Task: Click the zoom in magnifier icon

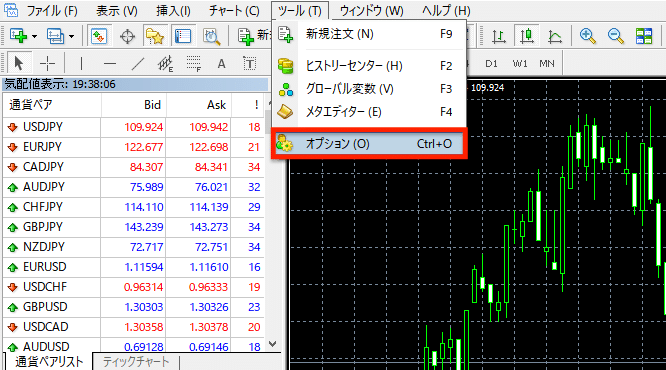Action: click(587, 36)
